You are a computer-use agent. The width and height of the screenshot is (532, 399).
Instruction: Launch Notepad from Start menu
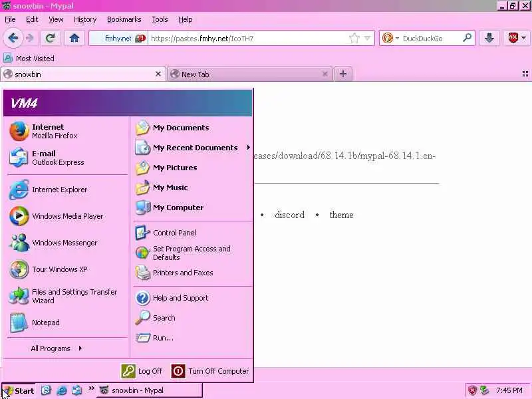tap(67, 323)
